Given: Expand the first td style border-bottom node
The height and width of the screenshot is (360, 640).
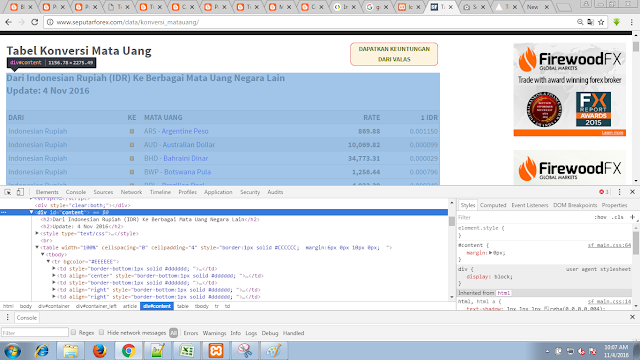Looking at the screenshot, I should pyautogui.click(x=54, y=269).
